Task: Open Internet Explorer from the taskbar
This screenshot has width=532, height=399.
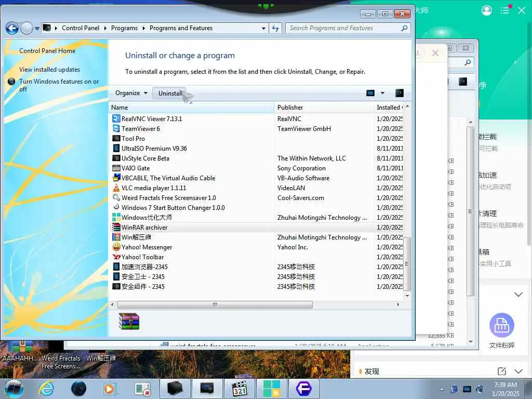Action: [x=46, y=389]
